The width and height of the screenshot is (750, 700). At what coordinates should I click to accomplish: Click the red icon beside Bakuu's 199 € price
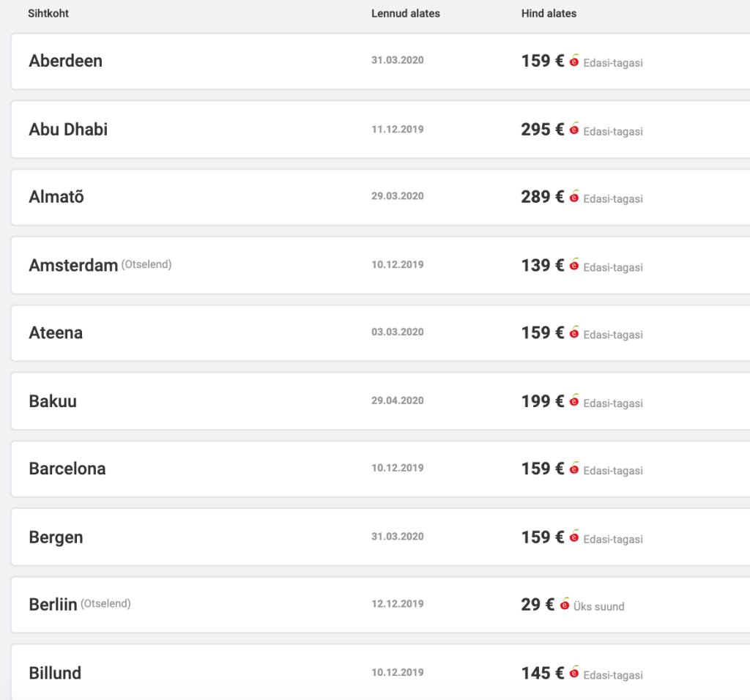(574, 402)
